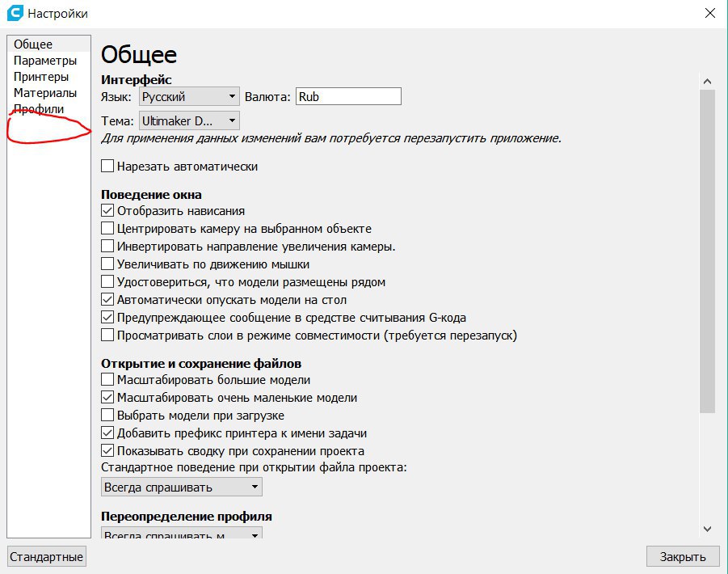Viewport: 728px width, 574px height.
Task: Click the Закрыть button
Action: 683,556
